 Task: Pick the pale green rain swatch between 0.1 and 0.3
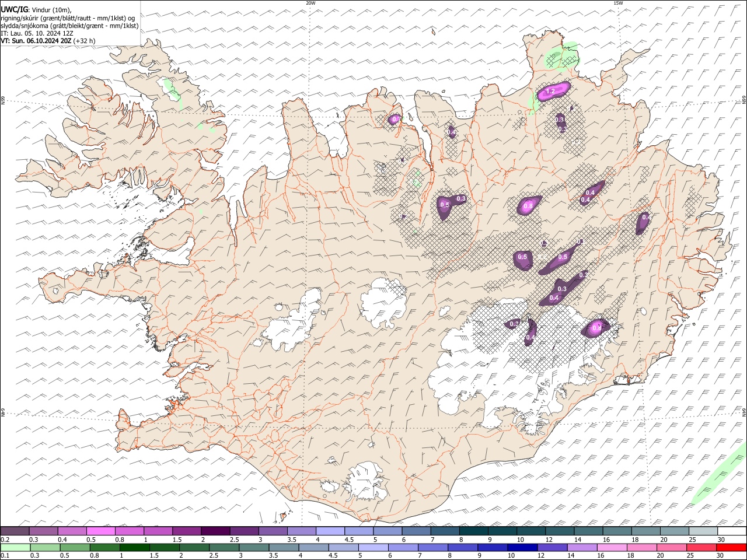tap(15, 547)
